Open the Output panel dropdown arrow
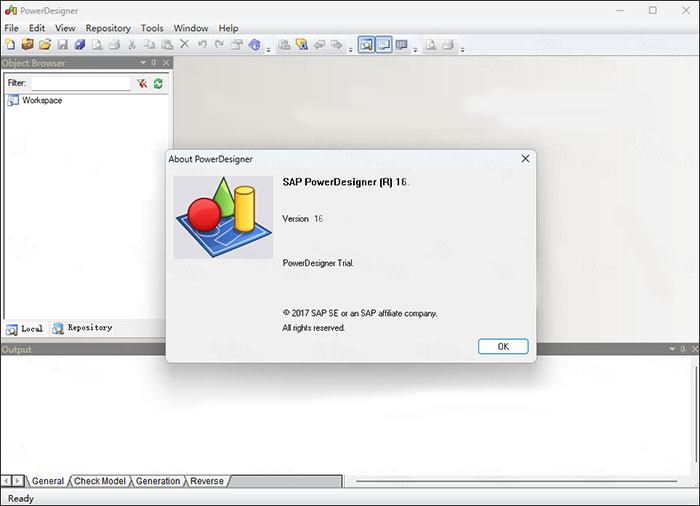This screenshot has height=506, width=700. point(672,349)
